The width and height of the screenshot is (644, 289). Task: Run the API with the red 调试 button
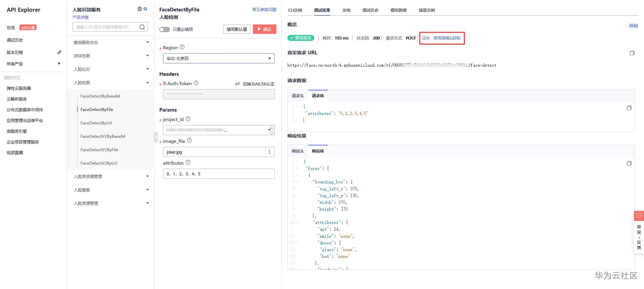[265, 29]
